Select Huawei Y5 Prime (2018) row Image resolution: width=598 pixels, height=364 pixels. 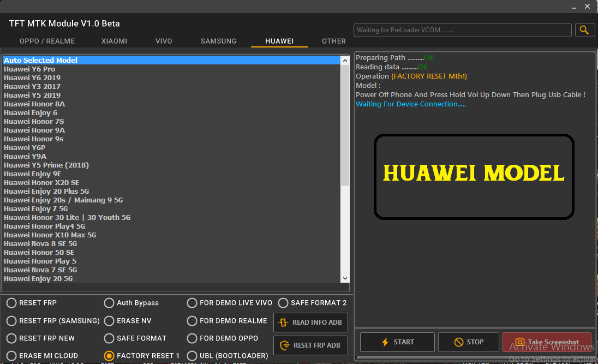pos(171,165)
